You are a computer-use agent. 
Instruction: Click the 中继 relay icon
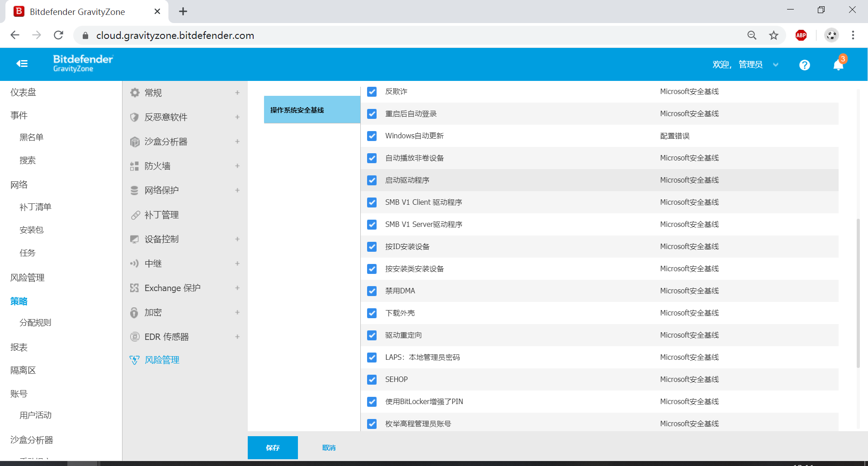coord(135,264)
